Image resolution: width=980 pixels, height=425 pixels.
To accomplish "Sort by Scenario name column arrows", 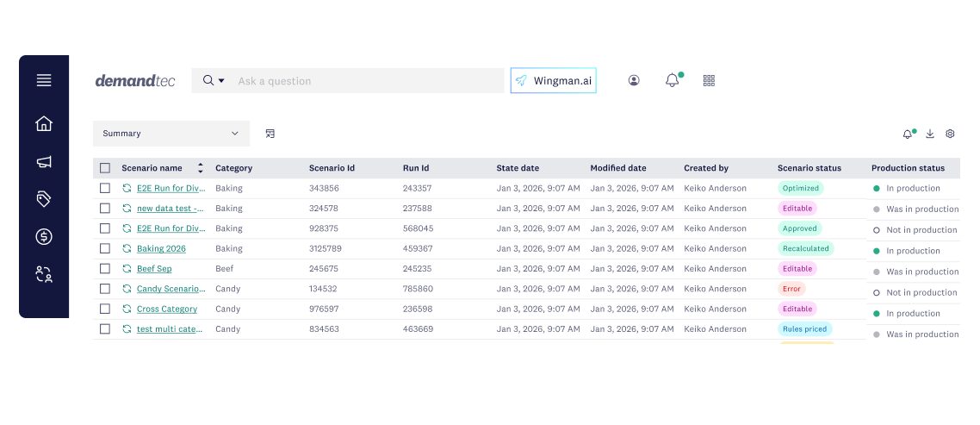I will click(201, 168).
